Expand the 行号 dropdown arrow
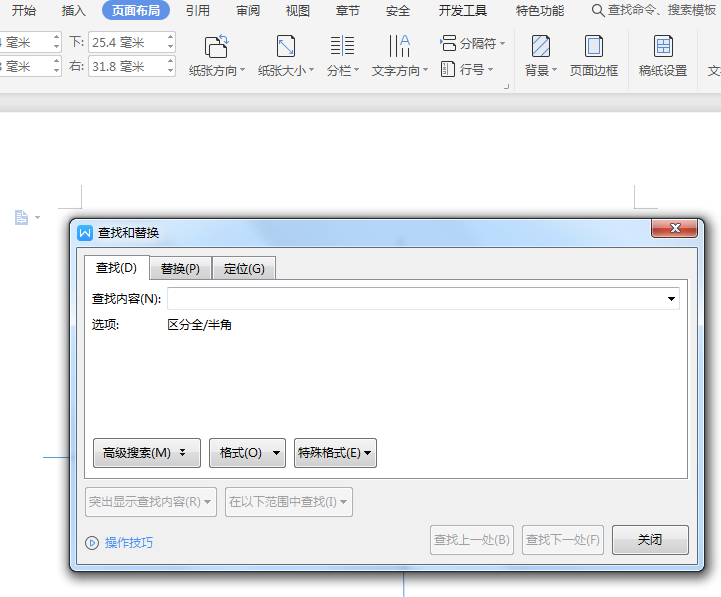Screen dimensions: 721x597 pyautogui.click(x=490, y=70)
